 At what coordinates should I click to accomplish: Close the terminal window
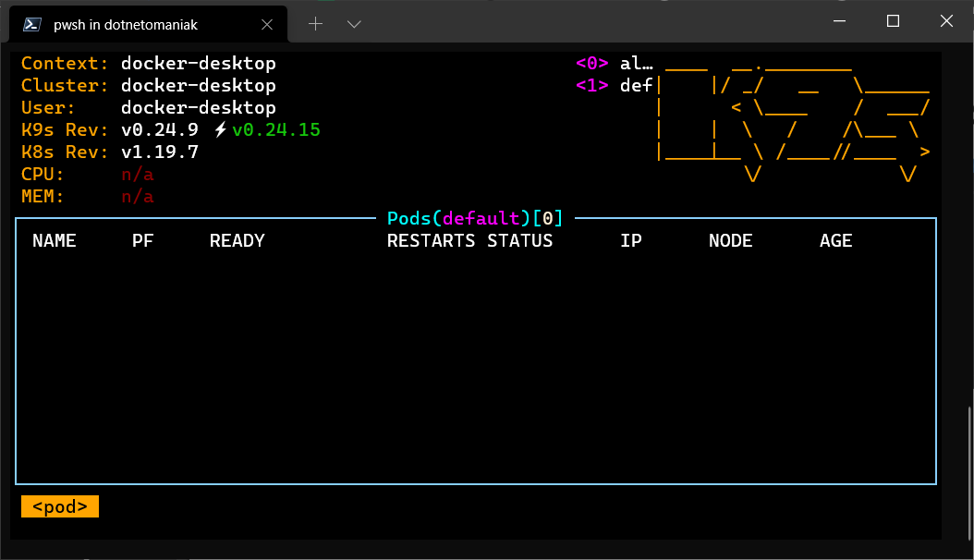coord(946,21)
